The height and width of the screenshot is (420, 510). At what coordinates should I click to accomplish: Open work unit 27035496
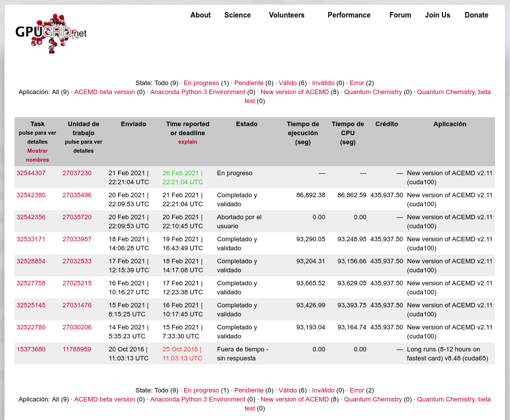(x=77, y=195)
